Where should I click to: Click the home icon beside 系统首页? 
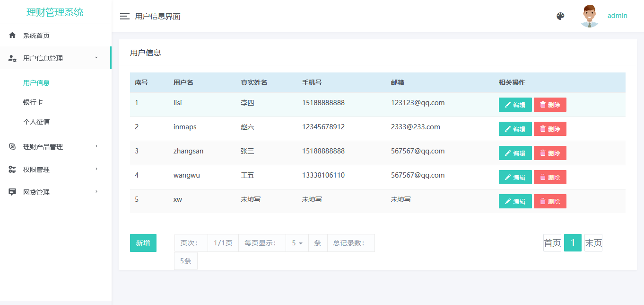coord(12,36)
